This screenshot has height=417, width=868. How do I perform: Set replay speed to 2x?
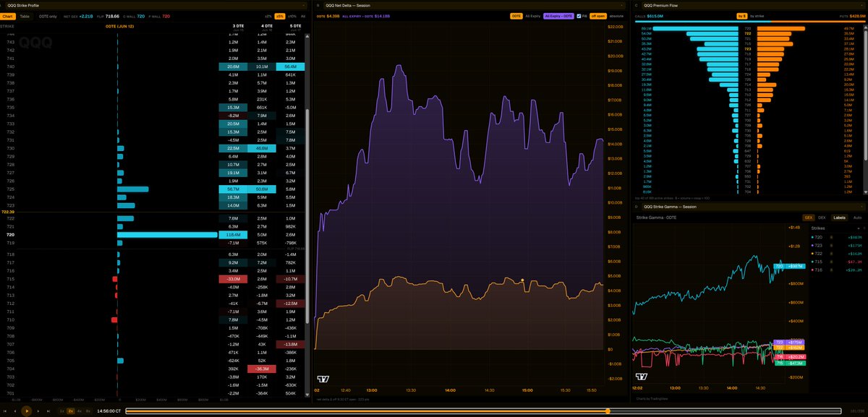click(71, 411)
